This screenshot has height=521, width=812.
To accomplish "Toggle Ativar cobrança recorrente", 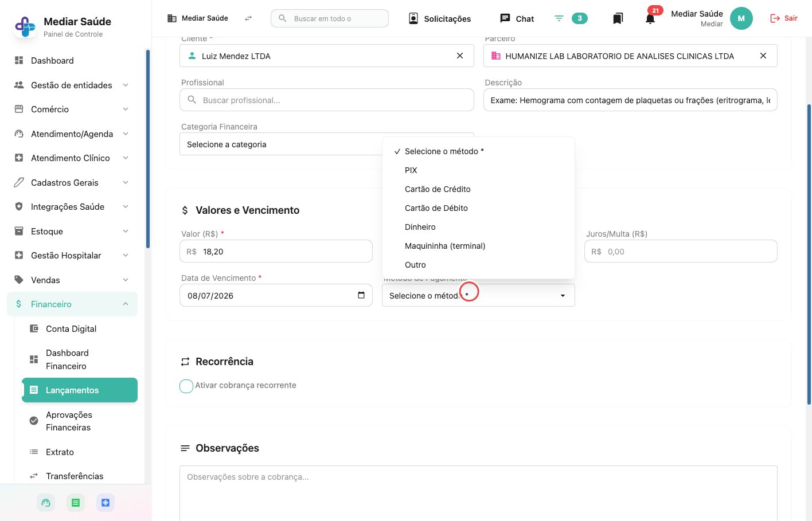I will click(186, 386).
